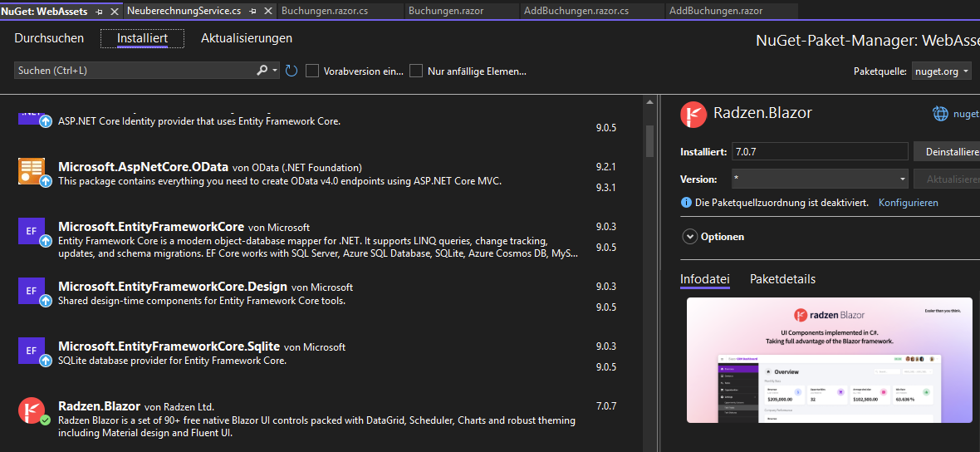Click the Installiert version 7.0.7 field
Screen dimensions: 980x452
coord(820,152)
